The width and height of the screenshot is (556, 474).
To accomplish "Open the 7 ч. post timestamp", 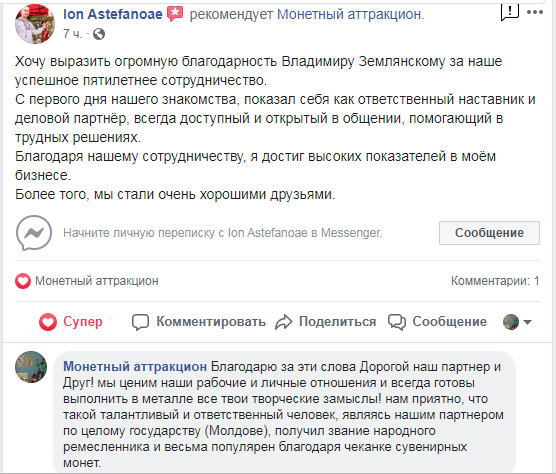I will pyautogui.click(x=72, y=34).
